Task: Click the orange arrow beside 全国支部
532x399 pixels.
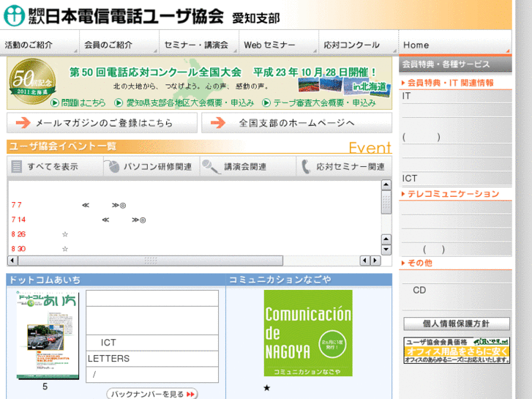Action: click(x=218, y=122)
